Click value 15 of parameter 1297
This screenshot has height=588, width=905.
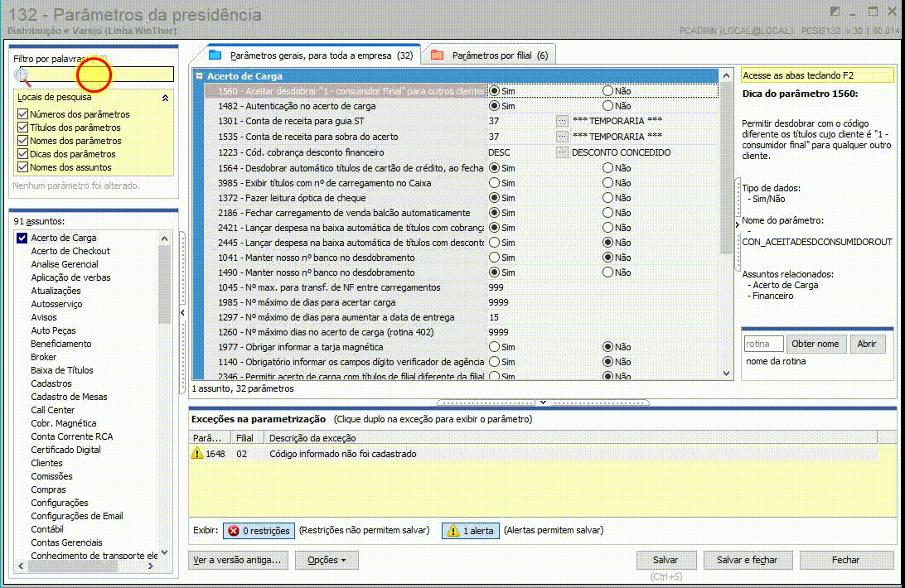(x=494, y=317)
